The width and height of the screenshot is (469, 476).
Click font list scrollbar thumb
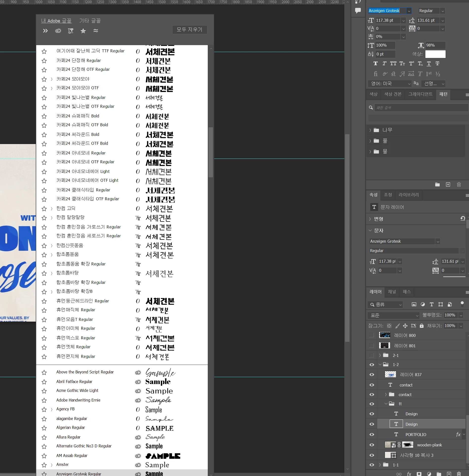[x=211, y=152]
